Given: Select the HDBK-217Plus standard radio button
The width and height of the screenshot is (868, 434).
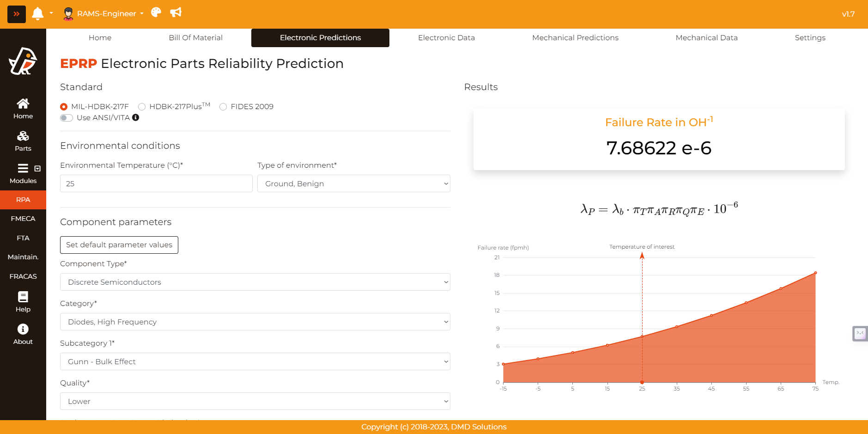Looking at the screenshot, I should (x=142, y=107).
